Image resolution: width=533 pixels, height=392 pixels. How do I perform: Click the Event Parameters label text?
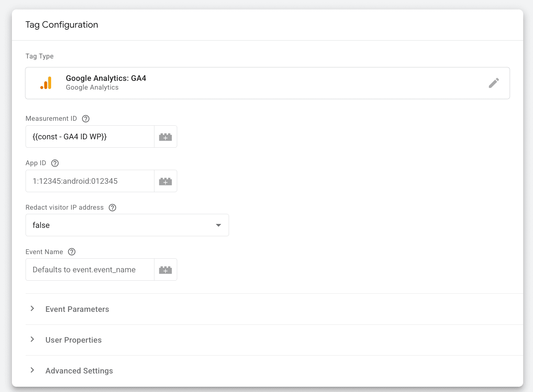click(77, 309)
